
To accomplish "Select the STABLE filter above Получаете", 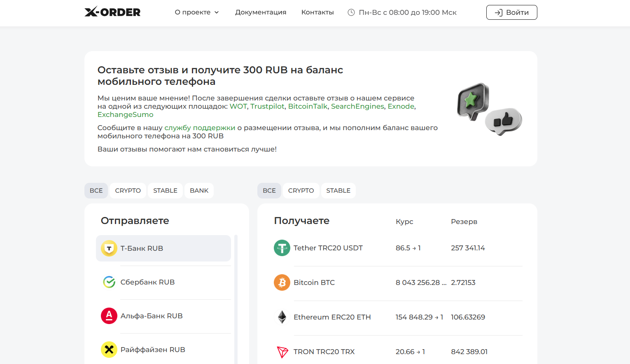I will click(x=338, y=191).
